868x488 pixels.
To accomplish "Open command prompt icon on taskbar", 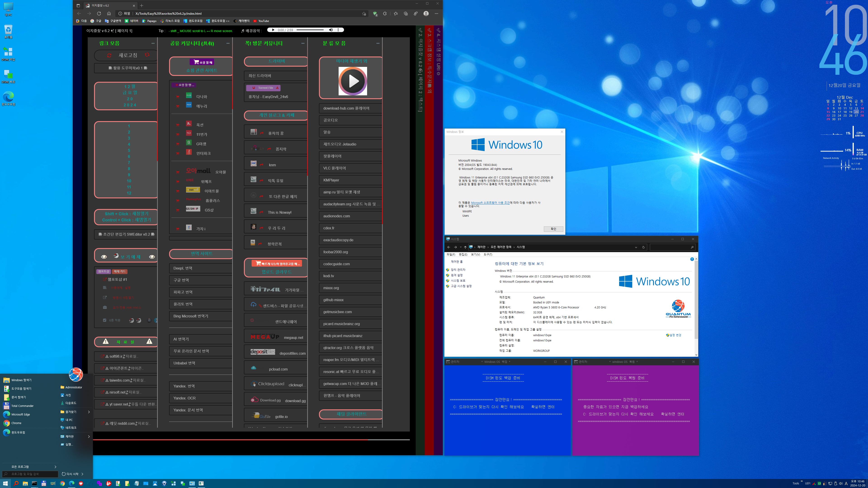I will [x=34, y=483].
